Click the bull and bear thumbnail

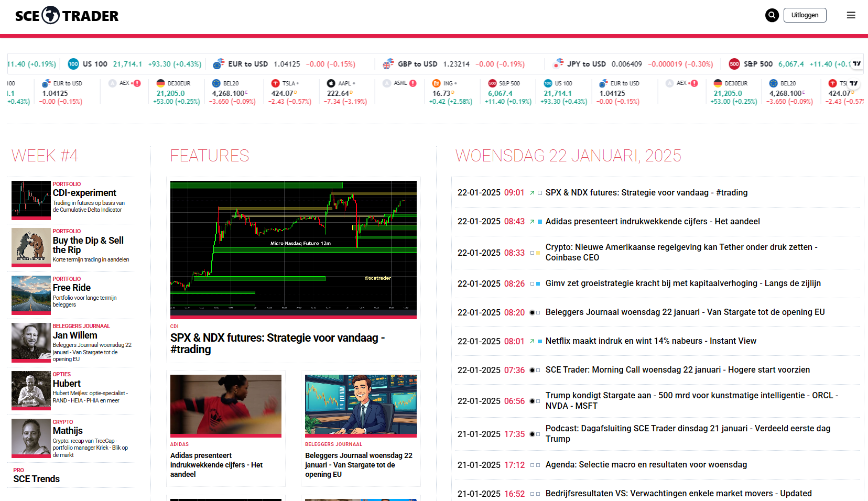point(31,247)
